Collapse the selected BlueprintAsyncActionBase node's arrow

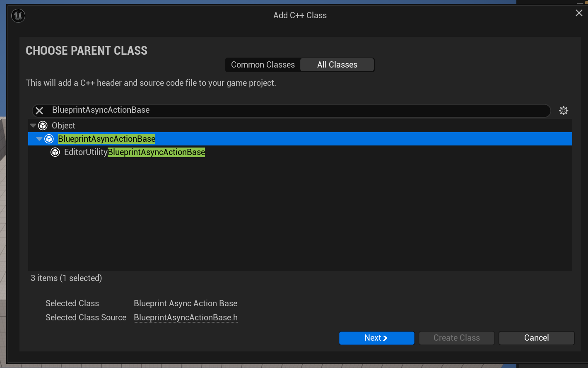coord(39,139)
